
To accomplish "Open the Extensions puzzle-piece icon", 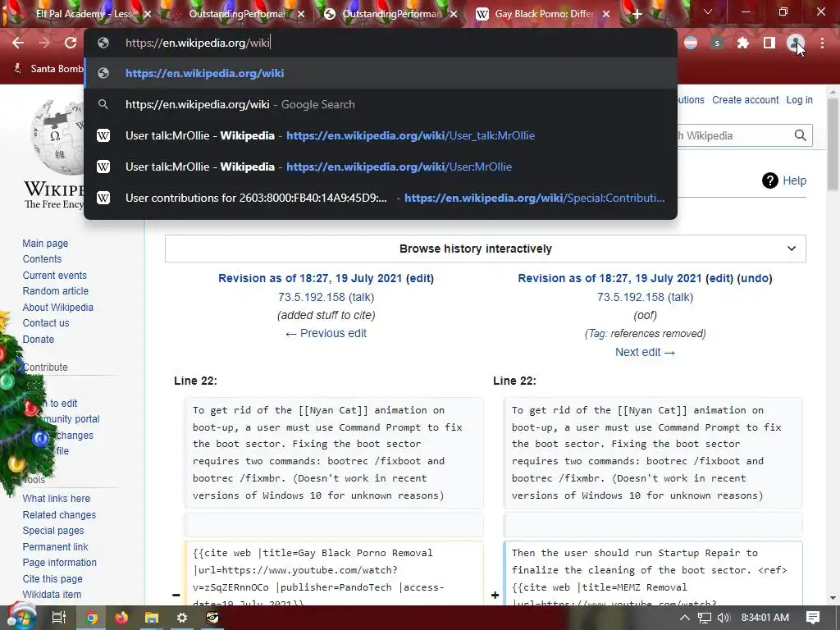I will 743,43.
